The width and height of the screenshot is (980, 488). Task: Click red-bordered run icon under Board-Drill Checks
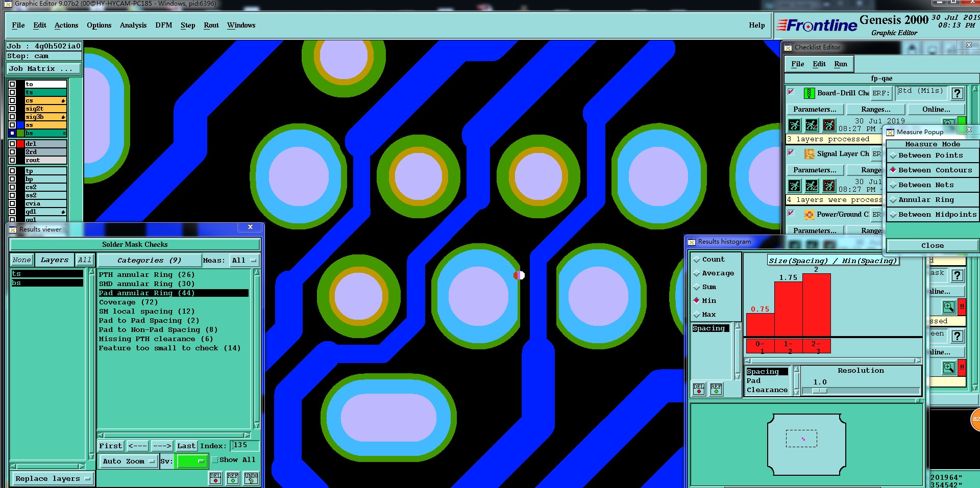click(x=829, y=125)
